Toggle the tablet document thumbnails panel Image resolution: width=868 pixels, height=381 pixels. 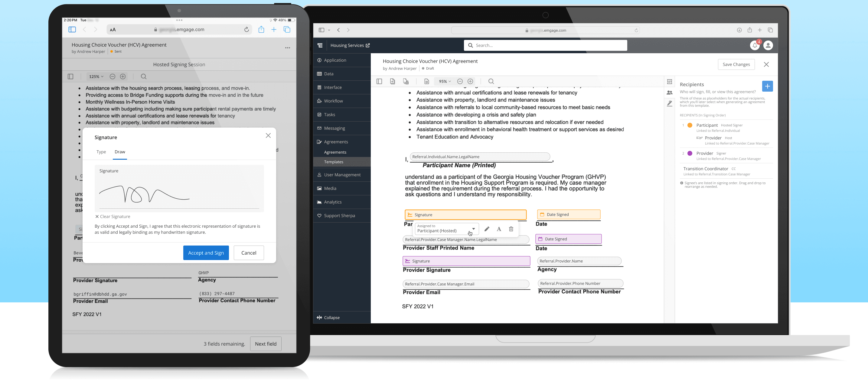click(x=70, y=77)
